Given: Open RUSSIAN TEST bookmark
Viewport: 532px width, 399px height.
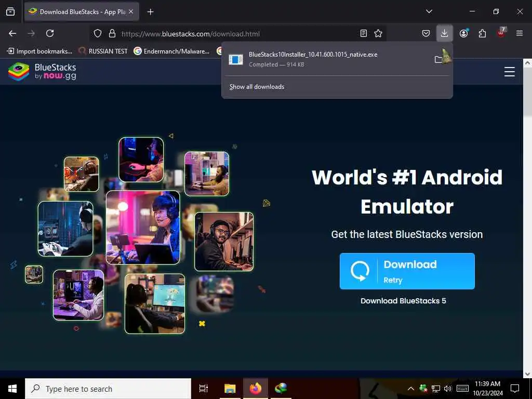Looking at the screenshot, I should pos(103,51).
